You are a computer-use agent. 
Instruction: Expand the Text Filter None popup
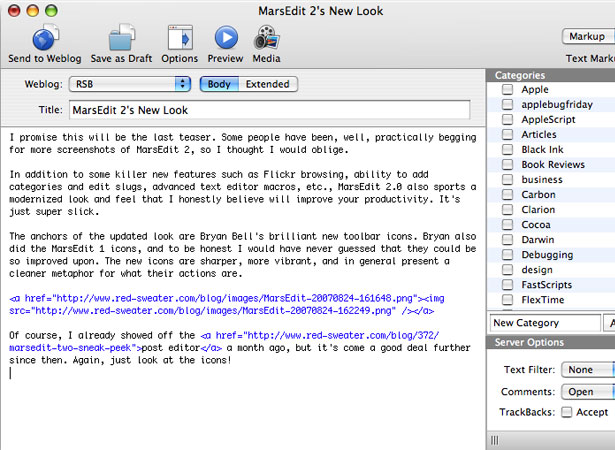[x=588, y=370]
